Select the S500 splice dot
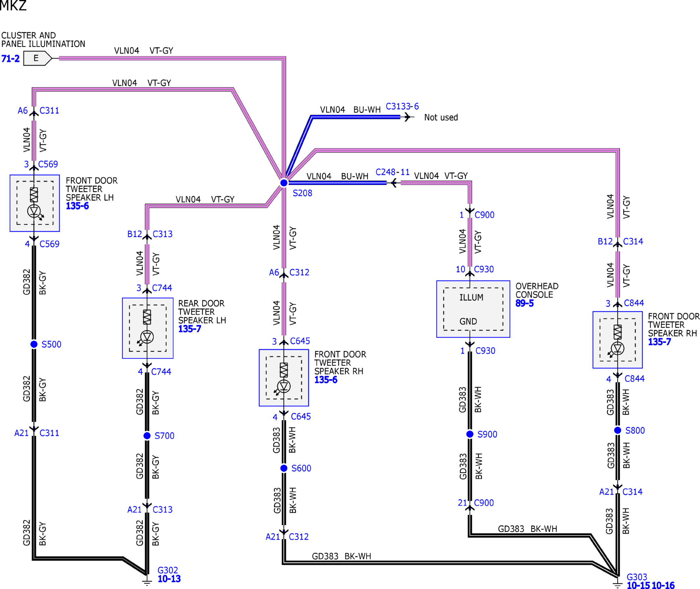The width and height of the screenshot is (700, 589). (x=34, y=344)
